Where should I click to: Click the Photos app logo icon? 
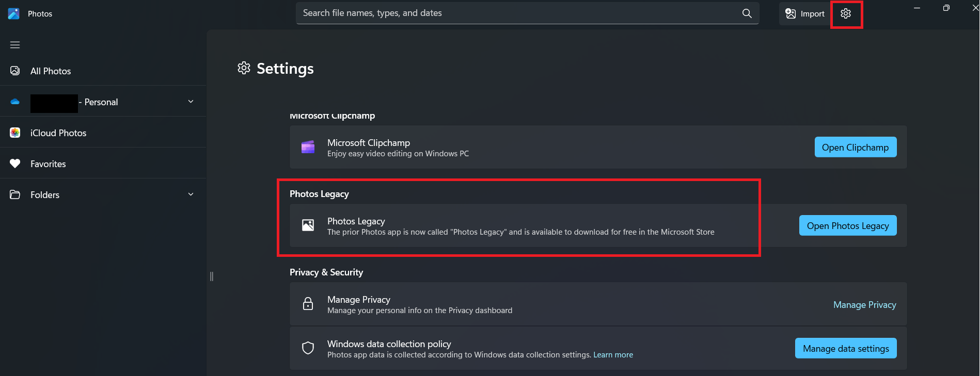[14, 13]
